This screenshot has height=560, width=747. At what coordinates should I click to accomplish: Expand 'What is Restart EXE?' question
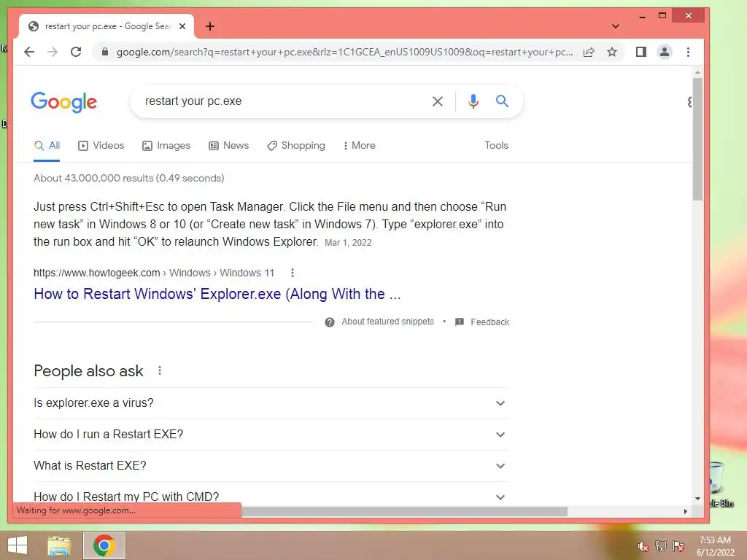[x=271, y=466]
